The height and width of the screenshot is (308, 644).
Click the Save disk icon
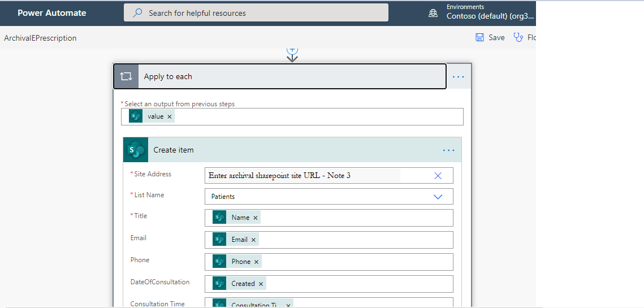coord(479,37)
